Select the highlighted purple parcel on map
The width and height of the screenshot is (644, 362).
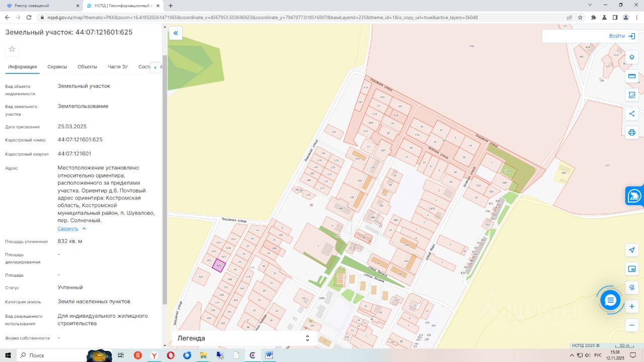(x=218, y=265)
